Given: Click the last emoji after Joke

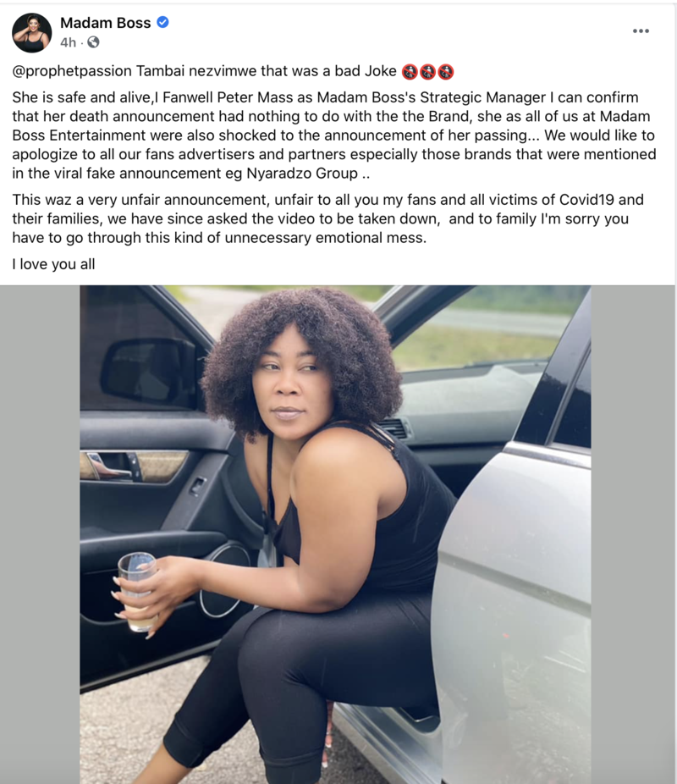Looking at the screenshot, I should pyautogui.click(x=446, y=72).
